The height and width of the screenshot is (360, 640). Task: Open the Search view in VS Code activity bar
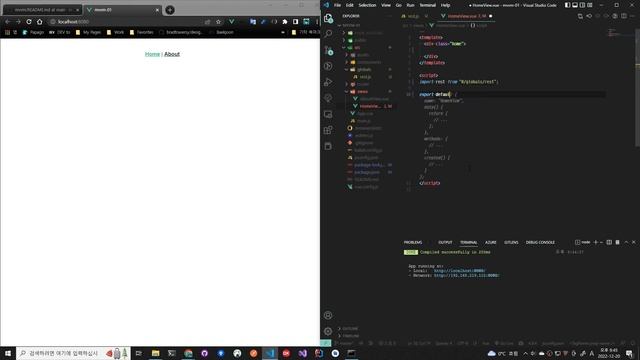pos(328,34)
